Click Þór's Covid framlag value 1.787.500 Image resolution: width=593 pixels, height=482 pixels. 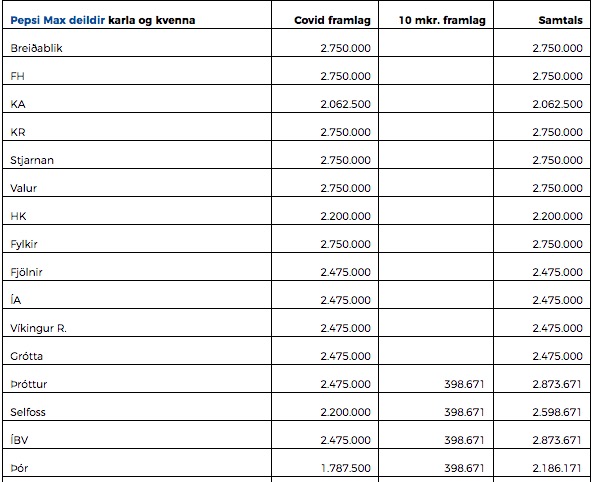(346, 468)
